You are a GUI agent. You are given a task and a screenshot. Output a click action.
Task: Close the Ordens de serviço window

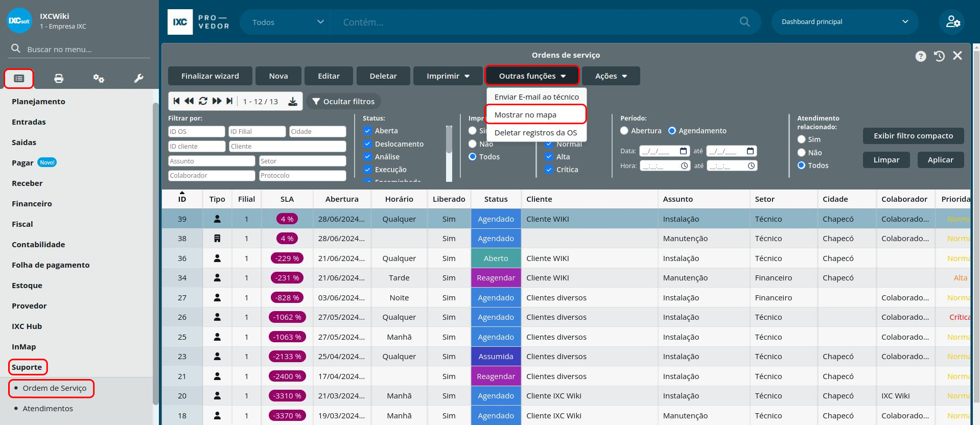tap(958, 55)
